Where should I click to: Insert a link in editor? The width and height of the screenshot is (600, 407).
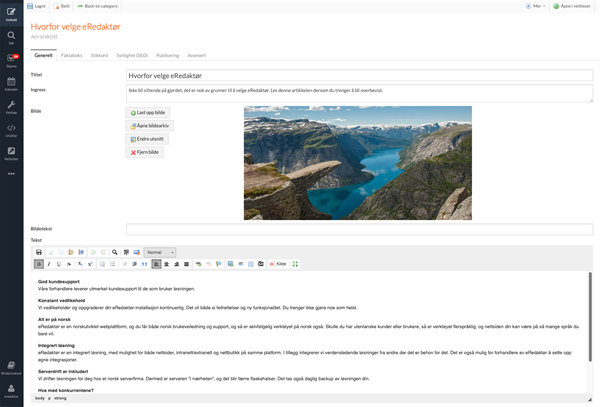pyautogui.click(x=198, y=264)
